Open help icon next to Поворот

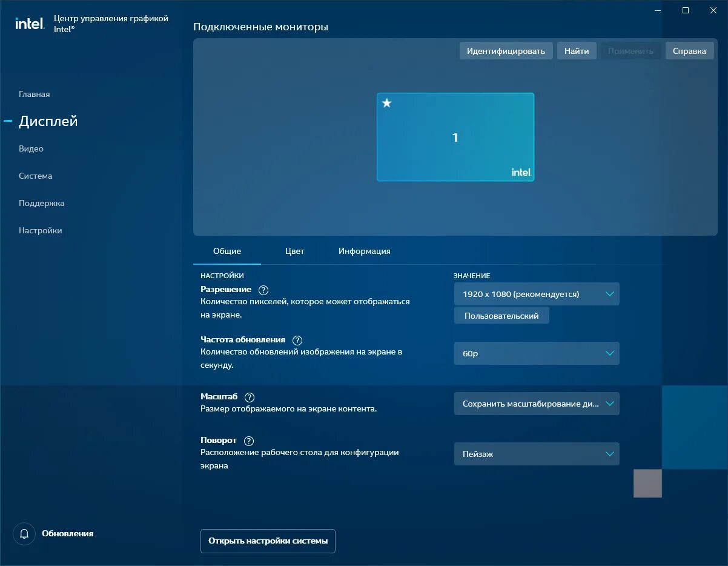(x=248, y=441)
